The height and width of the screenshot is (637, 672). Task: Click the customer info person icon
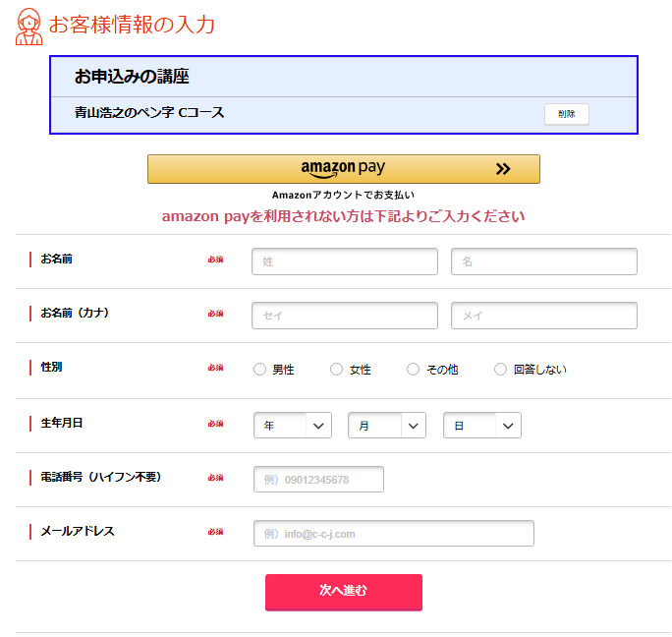tap(29, 27)
